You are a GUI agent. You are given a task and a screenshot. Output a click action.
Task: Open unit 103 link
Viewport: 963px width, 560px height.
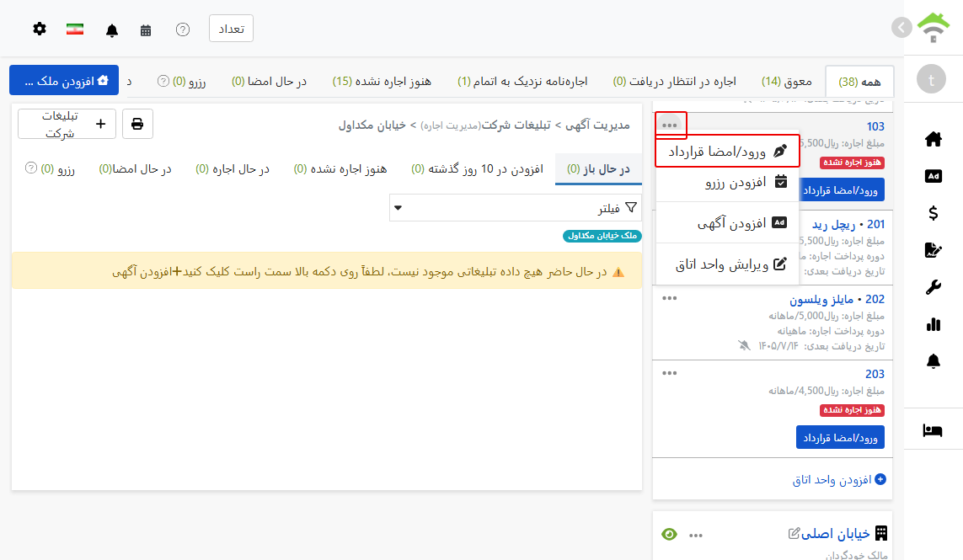[875, 126]
